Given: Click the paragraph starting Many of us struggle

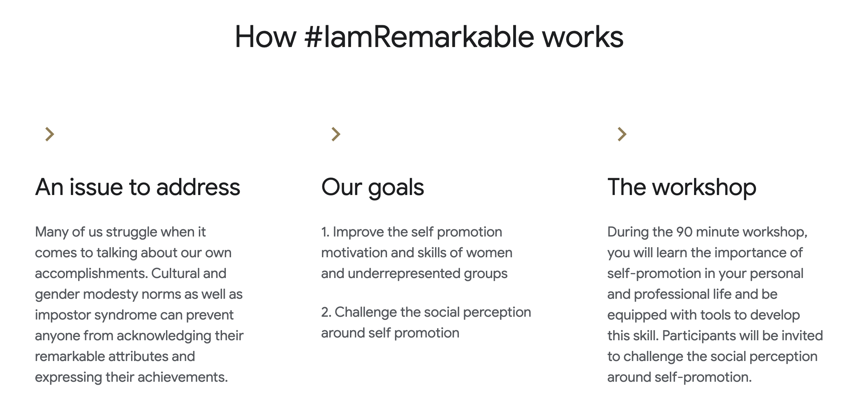Looking at the screenshot, I should pos(139,305).
